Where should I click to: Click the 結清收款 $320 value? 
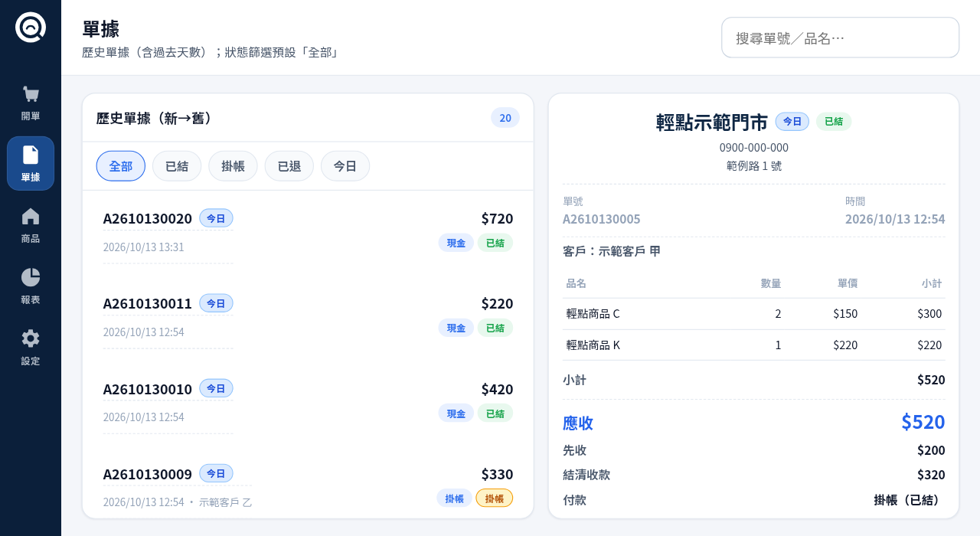point(931,475)
